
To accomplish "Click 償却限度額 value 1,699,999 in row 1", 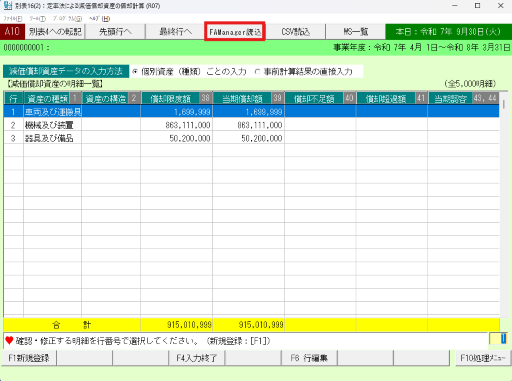I will (x=192, y=112).
